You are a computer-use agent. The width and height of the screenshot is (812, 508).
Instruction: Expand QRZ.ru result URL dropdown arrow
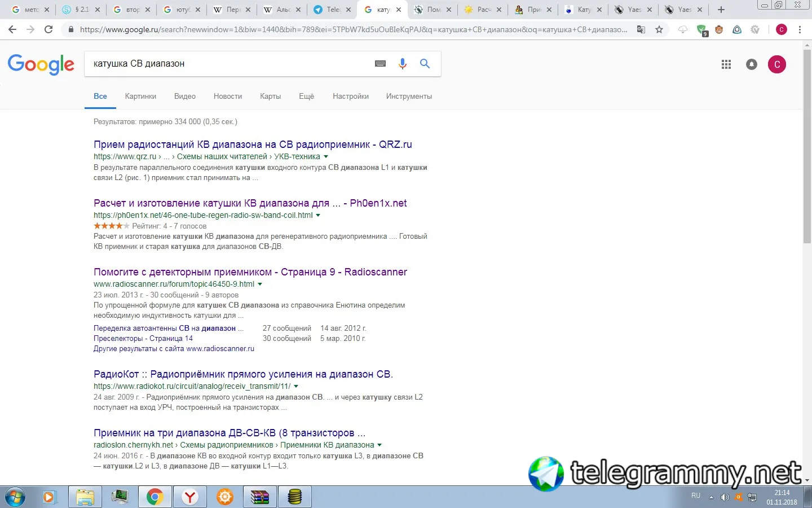pos(326,157)
